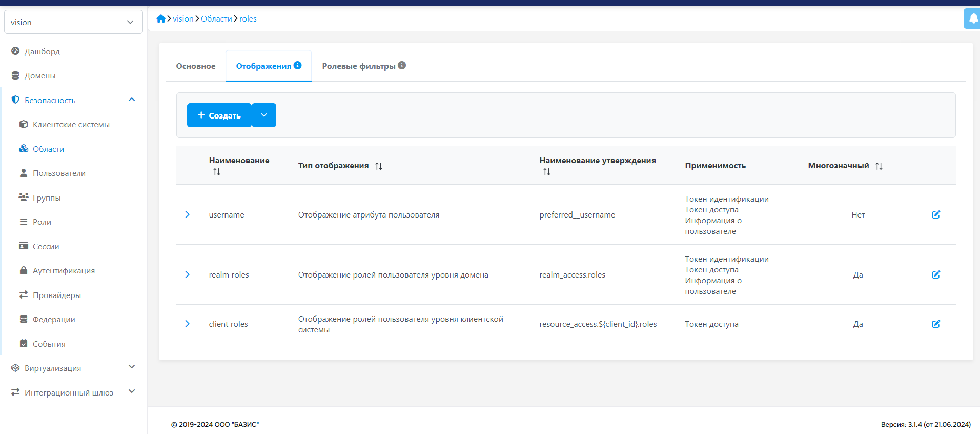
Task: Collapse the Безопасность menu section
Action: coord(132,100)
